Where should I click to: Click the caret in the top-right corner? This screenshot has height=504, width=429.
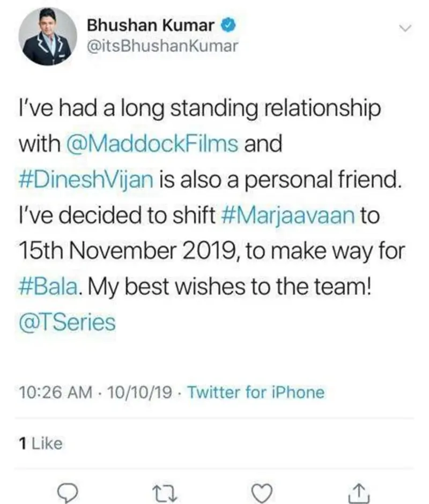406,29
